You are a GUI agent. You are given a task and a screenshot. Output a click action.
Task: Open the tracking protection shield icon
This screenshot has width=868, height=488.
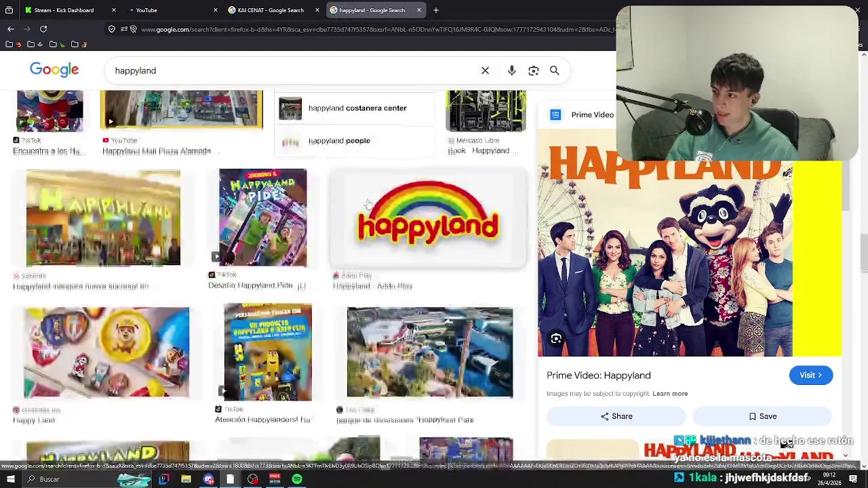[x=112, y=29]
